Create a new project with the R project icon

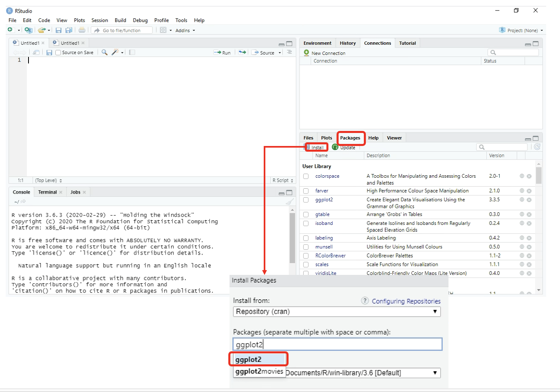click(28, 30)
